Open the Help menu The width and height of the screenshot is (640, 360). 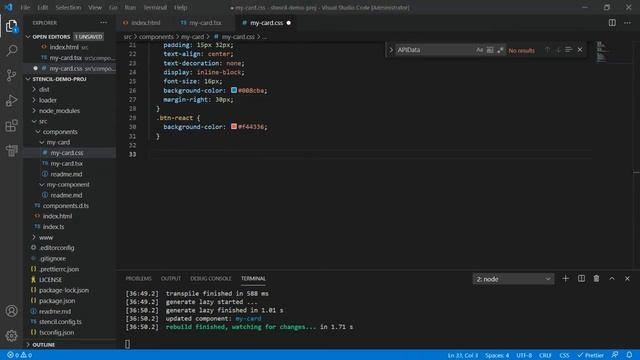[x=180, y=7]
